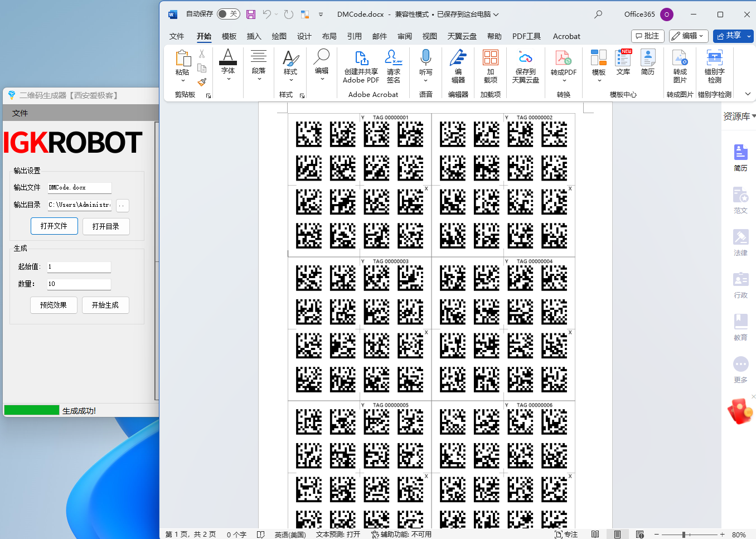756x539 pixels.
Task: Switch to read mode in status bar
Action: point(595,534)
